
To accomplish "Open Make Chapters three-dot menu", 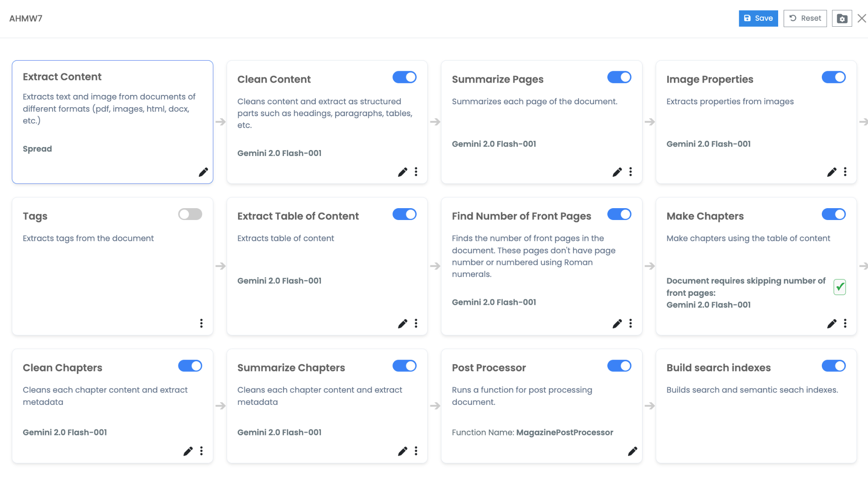I will click(x=845, y=323).
